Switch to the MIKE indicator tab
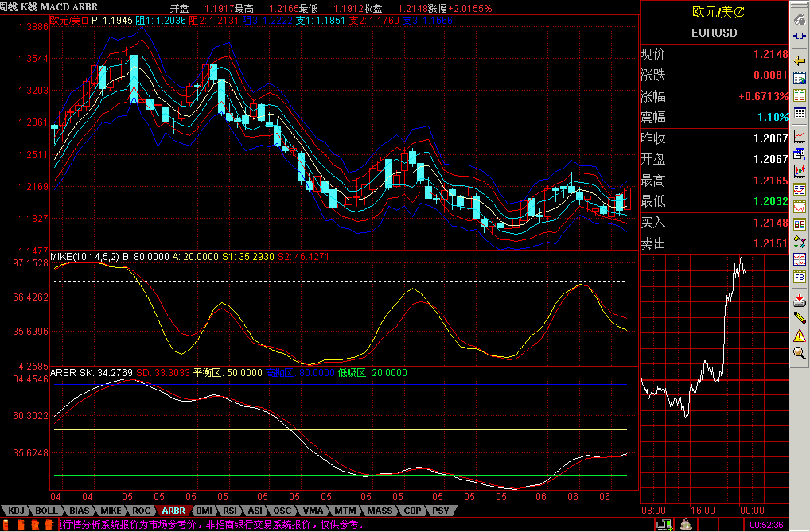Screen dimensions: 810x532 (x=111, y=511)
